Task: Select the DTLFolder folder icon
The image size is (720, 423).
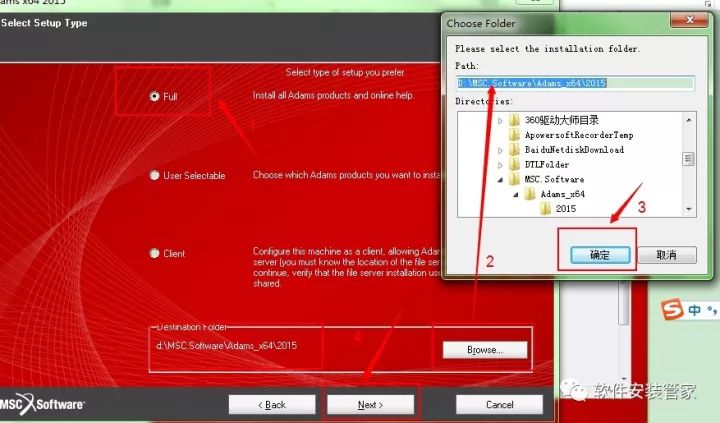Action: [x=514, y=164]
